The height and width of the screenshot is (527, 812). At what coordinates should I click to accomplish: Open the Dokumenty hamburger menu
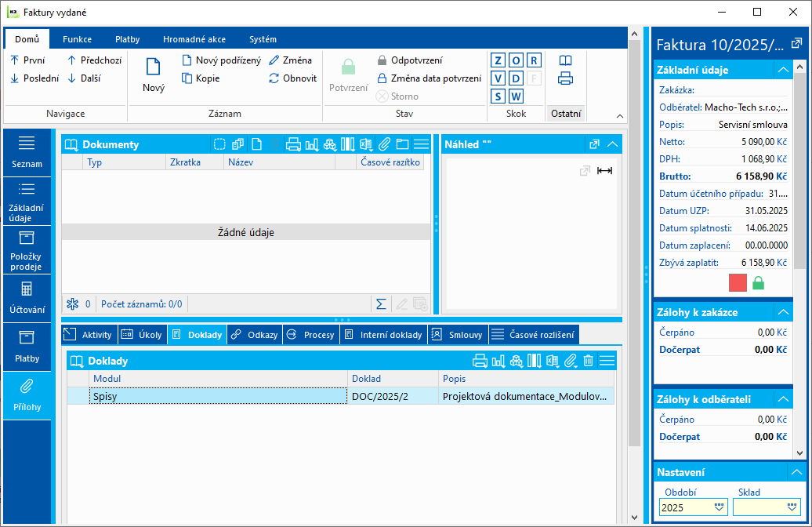pyautogui.click(x=422, y=144)
